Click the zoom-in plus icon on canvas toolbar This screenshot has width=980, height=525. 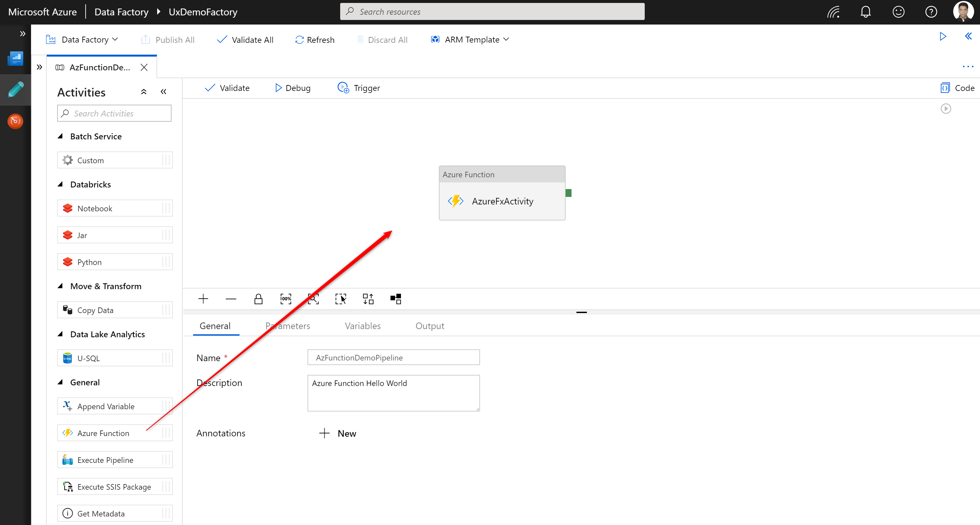point(204,298)
